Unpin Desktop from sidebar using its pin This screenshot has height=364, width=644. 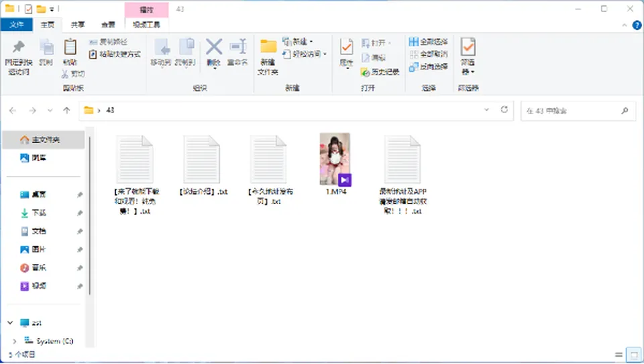coord(80,195)
